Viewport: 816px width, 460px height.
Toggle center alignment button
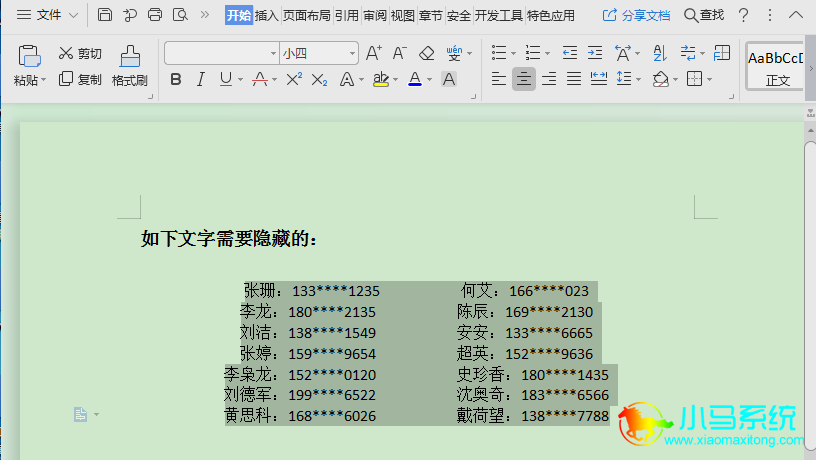tap(524, 79)
